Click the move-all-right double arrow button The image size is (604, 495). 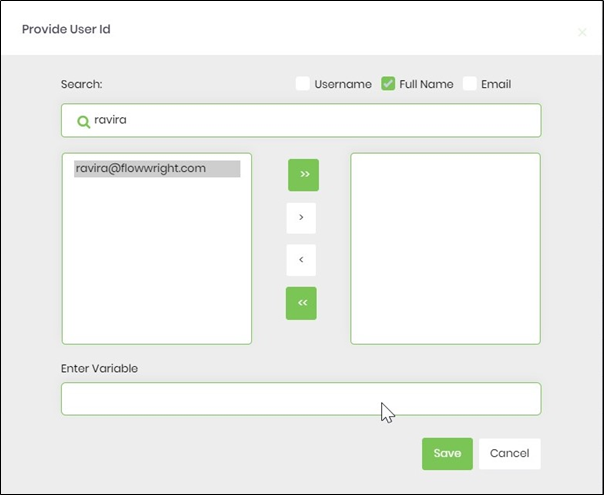[303, 175]
